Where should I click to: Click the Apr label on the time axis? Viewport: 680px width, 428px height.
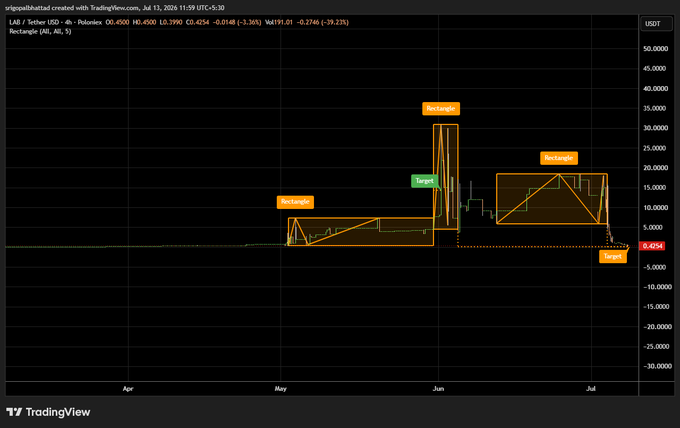point(128,389)
